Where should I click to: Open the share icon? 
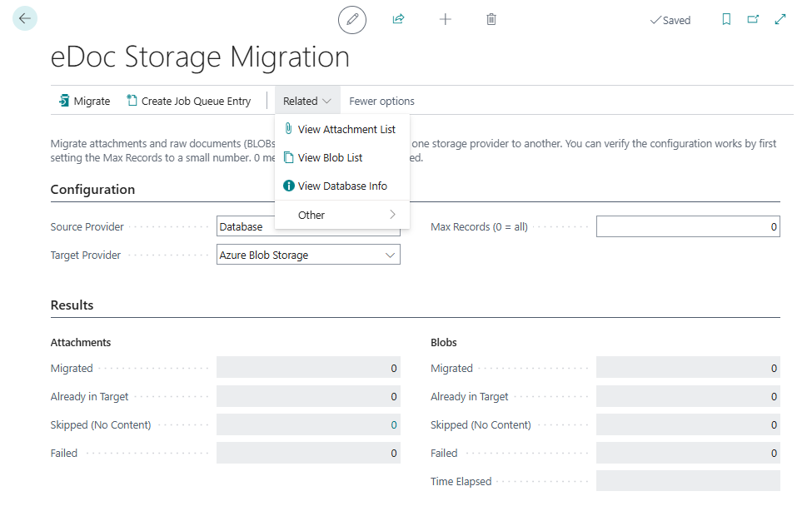(x=398, y=19)
